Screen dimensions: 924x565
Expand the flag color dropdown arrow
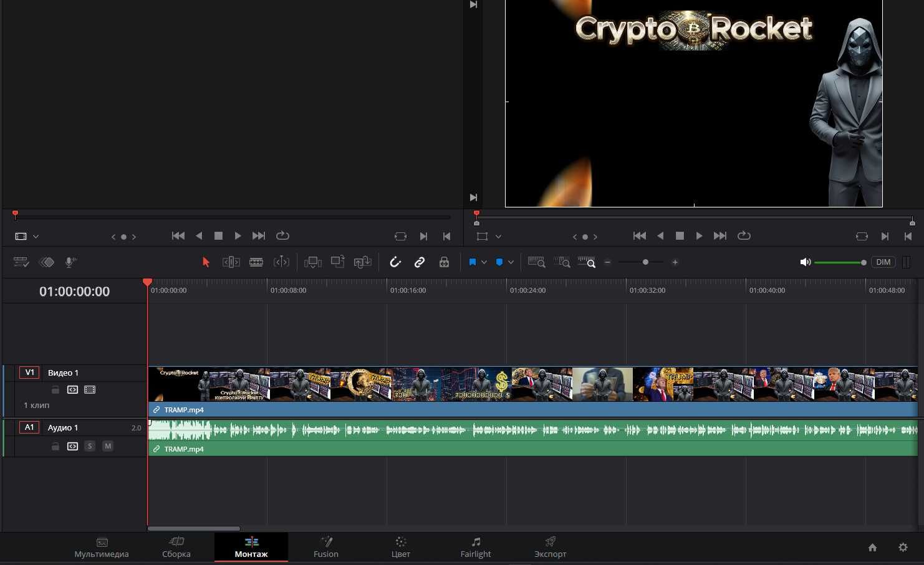pyautogui.click(x=484, y=262)
